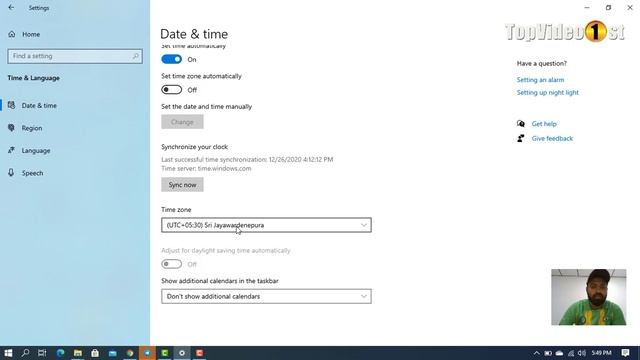This screenshot has height=360, width=640.
Task: Click the last successful synchronization text
Action: pyautogui.click(x=247, y=159)
